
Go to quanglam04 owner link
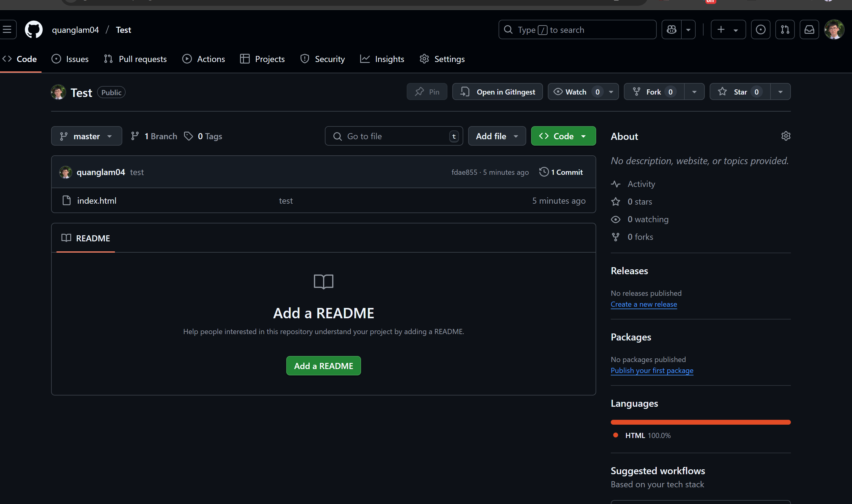[75, 30]
